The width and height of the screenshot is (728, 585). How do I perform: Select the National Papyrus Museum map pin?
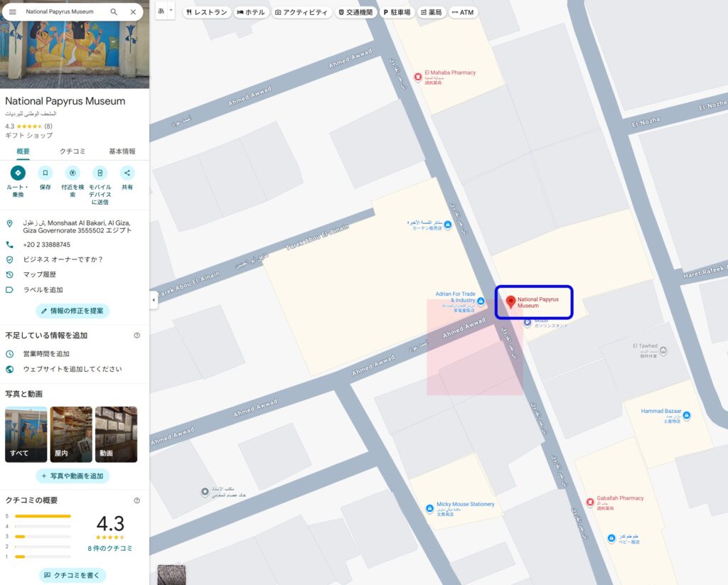(510, 302)
